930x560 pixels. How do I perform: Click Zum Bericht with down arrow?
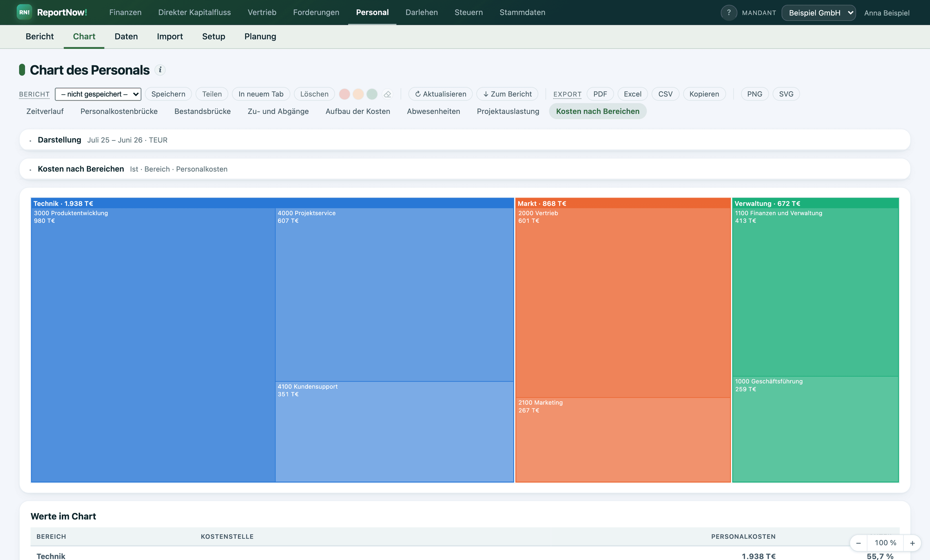(x=507, y=94)
